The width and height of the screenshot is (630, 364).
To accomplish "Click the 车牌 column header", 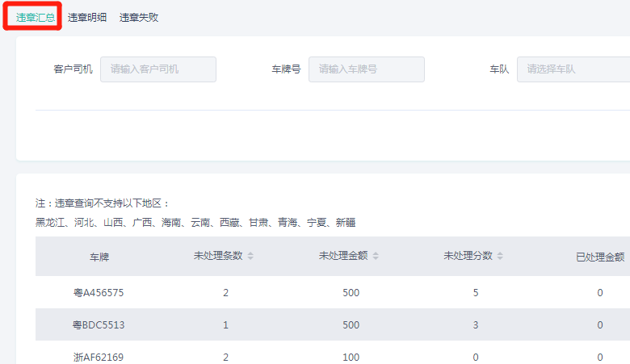I will point(99,257).
